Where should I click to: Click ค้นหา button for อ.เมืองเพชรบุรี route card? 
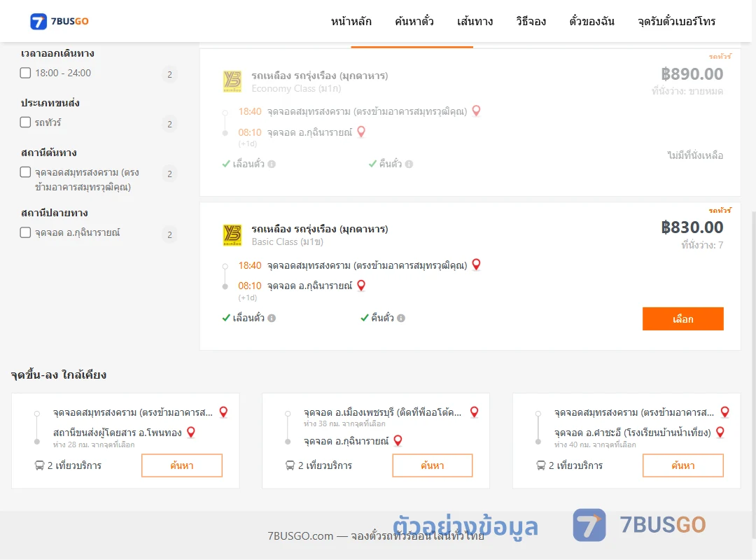[433, 465]
